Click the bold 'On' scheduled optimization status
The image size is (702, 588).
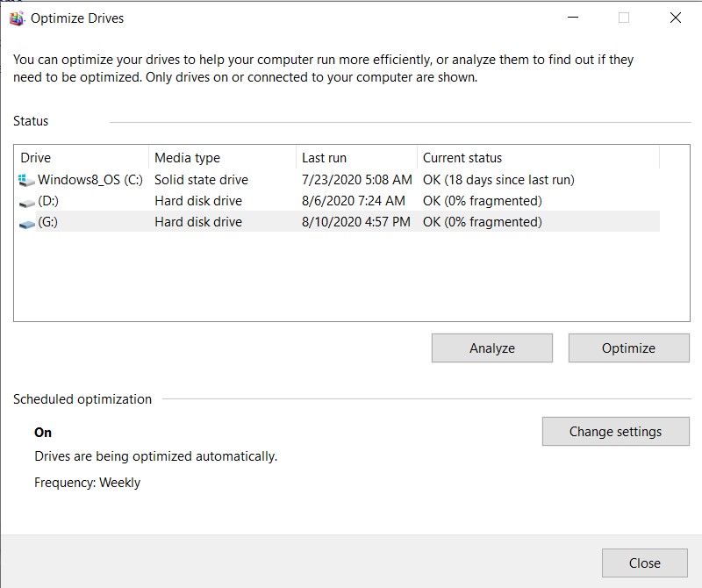(x=43, y=432)
